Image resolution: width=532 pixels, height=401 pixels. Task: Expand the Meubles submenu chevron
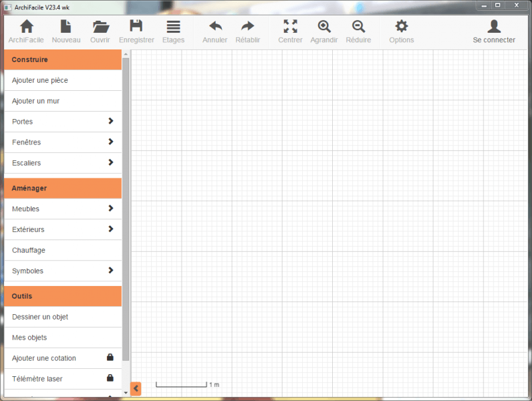(x=110, y=209)
